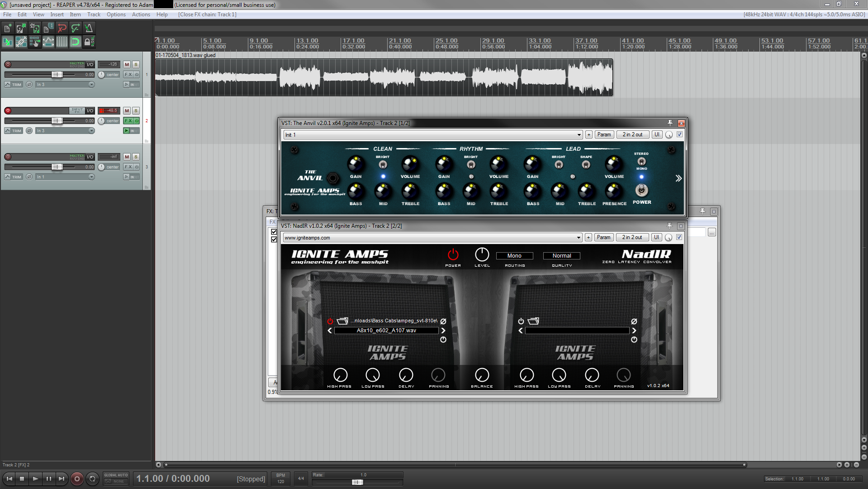Image resolution: width=868 pixels, height=489 pixels.
Task: Change NadIR routing from Mono
Action: coord(514,256)
